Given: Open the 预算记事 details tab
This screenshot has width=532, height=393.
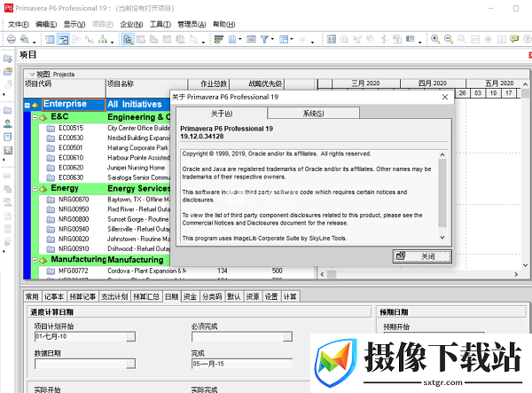Looking at the screenshot, I should (x=82, y=296).
